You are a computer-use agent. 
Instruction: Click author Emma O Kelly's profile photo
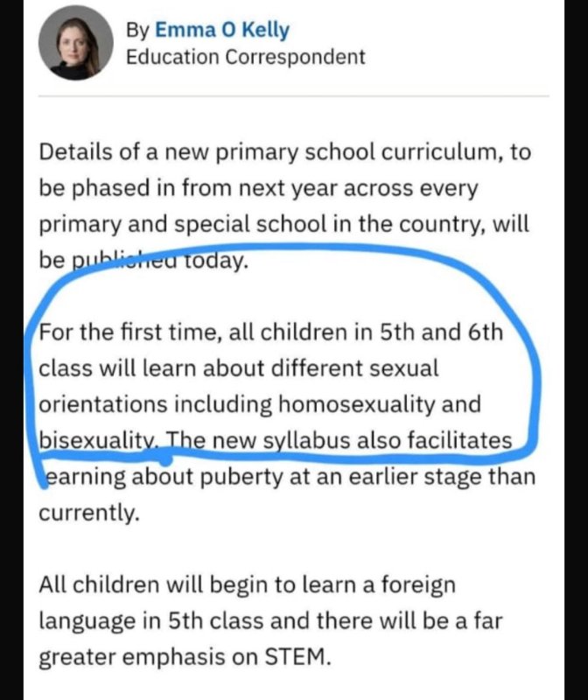coord(75,43)
